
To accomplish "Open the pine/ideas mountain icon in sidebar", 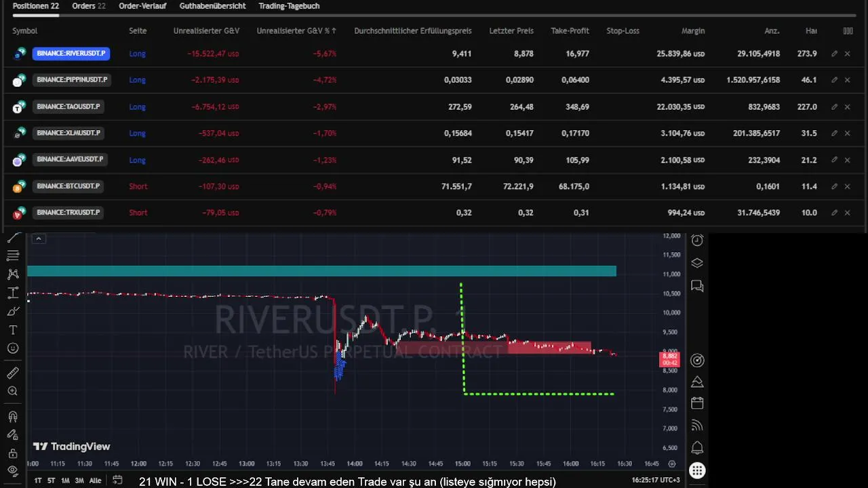I will tap(697, 382).
